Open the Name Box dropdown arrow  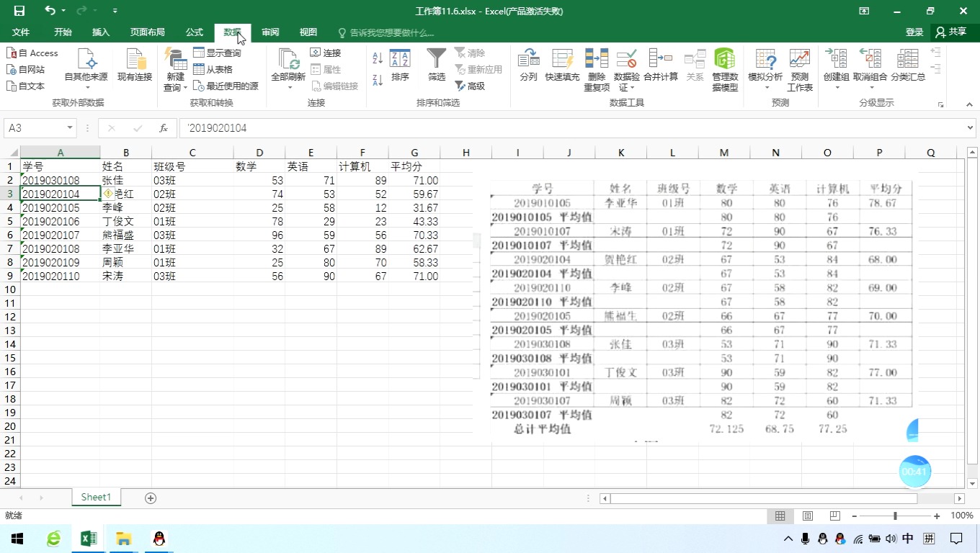(x=68, y=127)
